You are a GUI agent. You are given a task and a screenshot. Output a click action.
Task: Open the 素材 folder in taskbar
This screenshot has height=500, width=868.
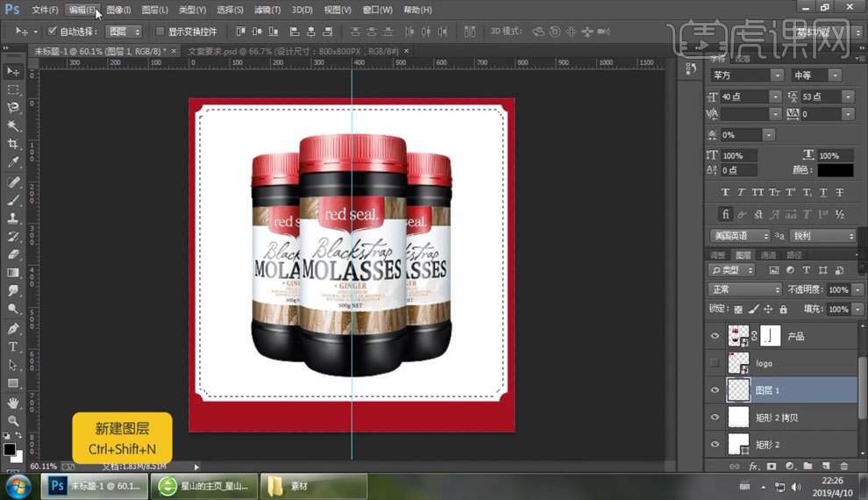coord(313,486)
